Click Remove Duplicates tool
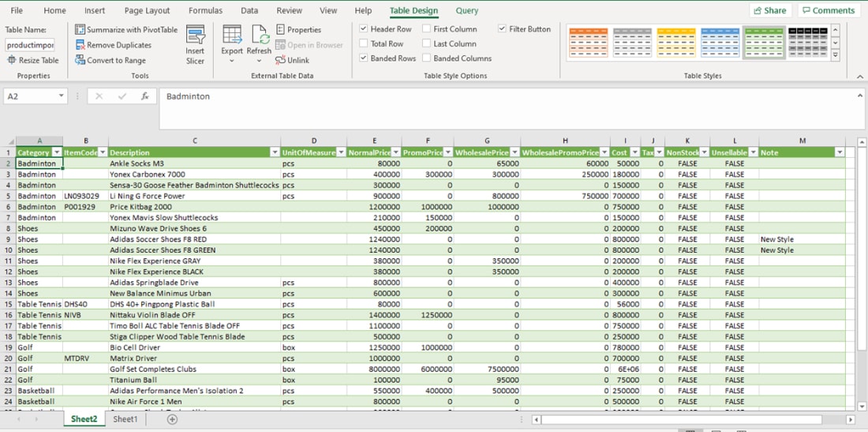Viewport: 868px width, 432px height. coord(113,45)
